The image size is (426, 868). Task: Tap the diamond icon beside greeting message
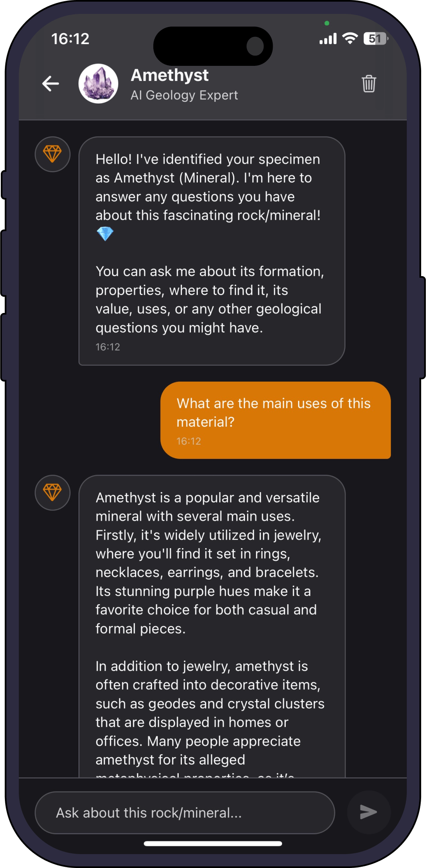pyautogui.click(x=52, y=154)
